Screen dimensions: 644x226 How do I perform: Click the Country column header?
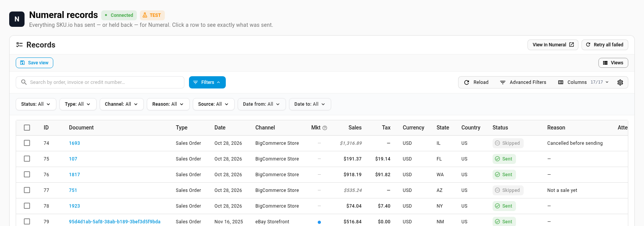pos(471,128)
